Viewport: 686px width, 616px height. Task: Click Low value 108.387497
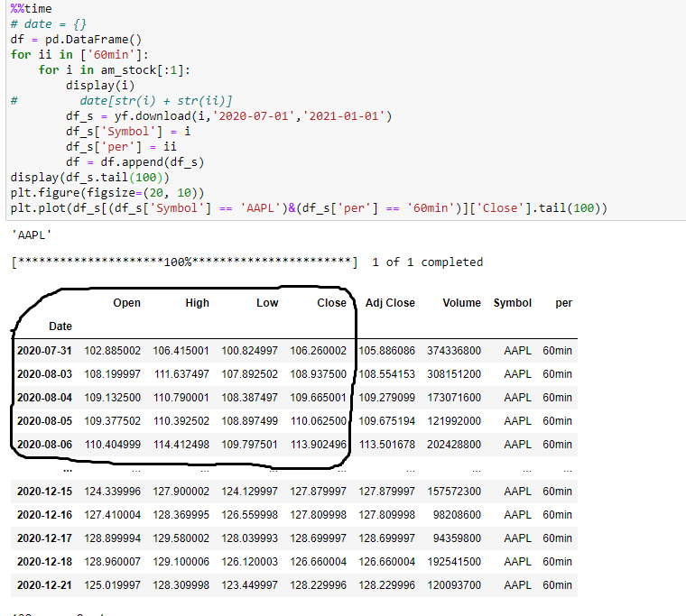249,398
